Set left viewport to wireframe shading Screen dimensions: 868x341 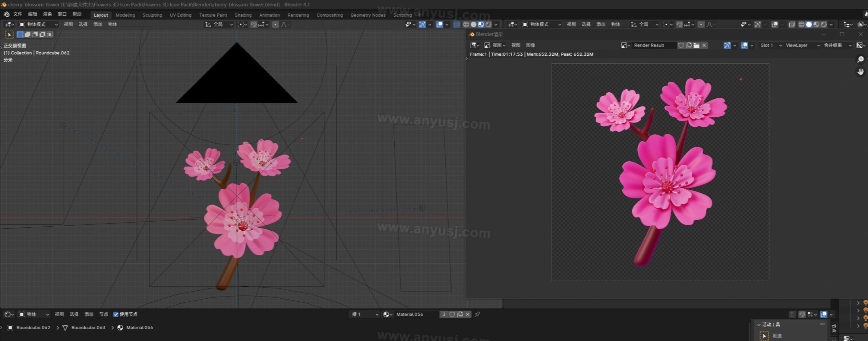[466, 24]
